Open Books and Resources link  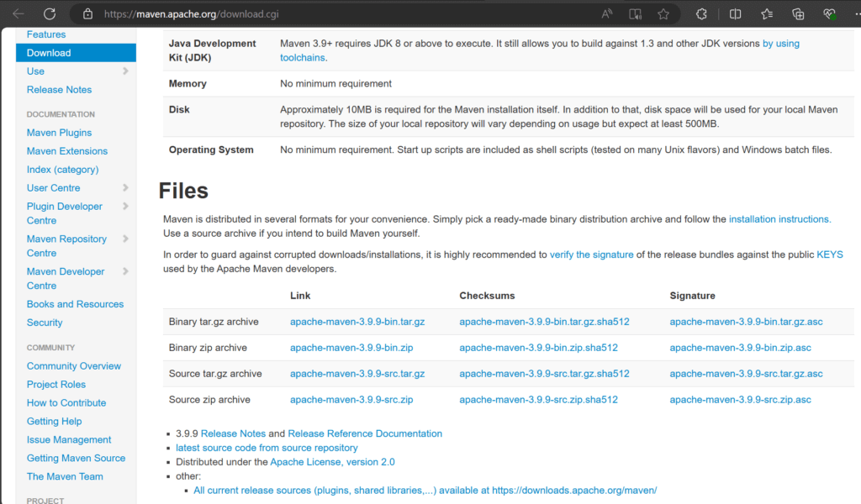click(x=75, y=304)
